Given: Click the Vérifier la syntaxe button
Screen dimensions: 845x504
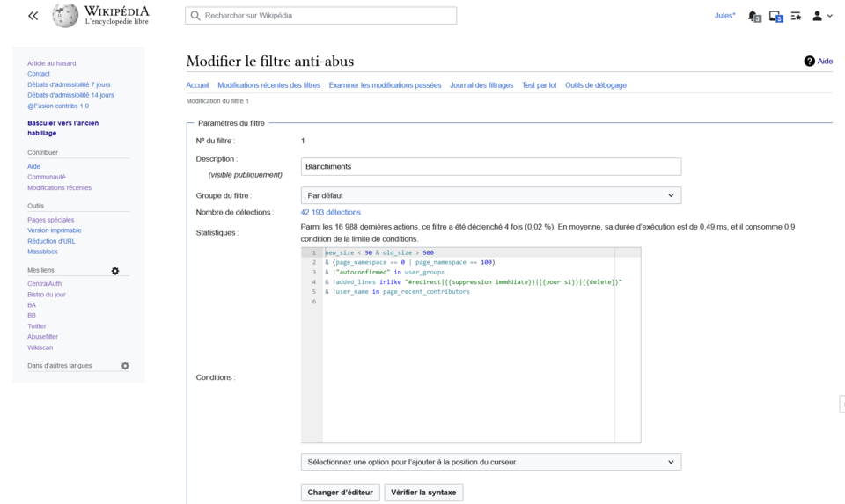Looking at the screenshot, I should pos(423,493).
